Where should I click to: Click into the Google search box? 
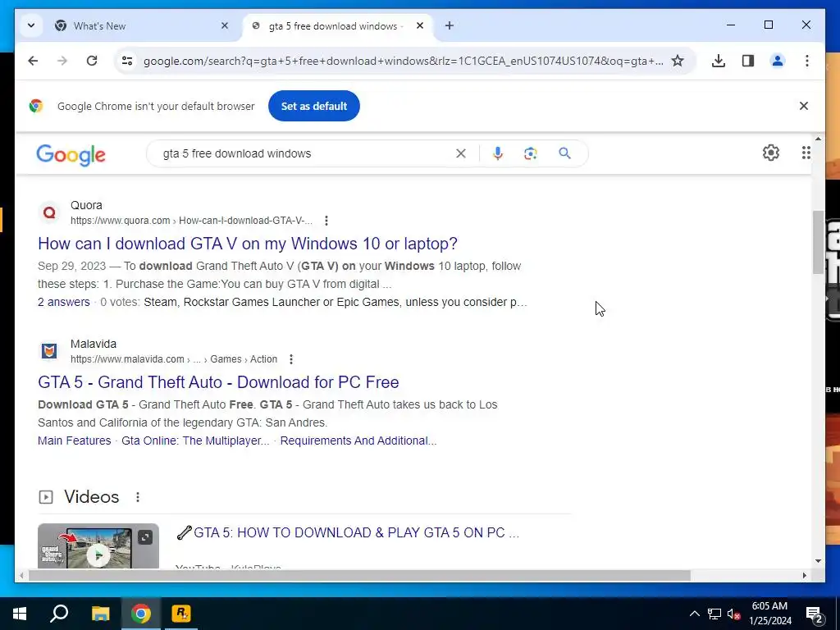pyautogui.click(x=305, y=153)
